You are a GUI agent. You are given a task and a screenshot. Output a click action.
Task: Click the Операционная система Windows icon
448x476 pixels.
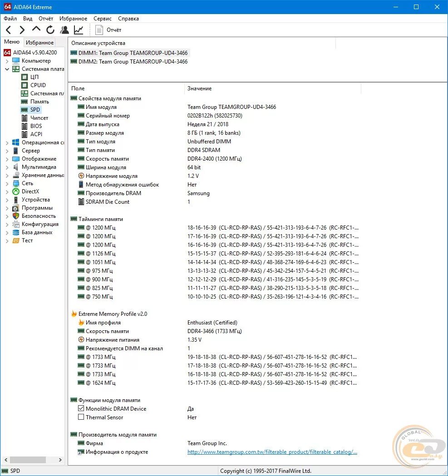16,142
